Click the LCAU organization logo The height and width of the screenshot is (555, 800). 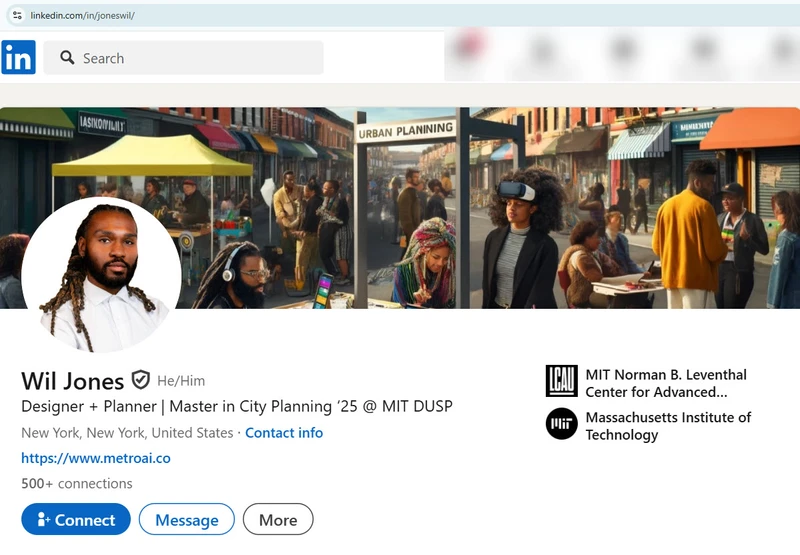[561, 381]
